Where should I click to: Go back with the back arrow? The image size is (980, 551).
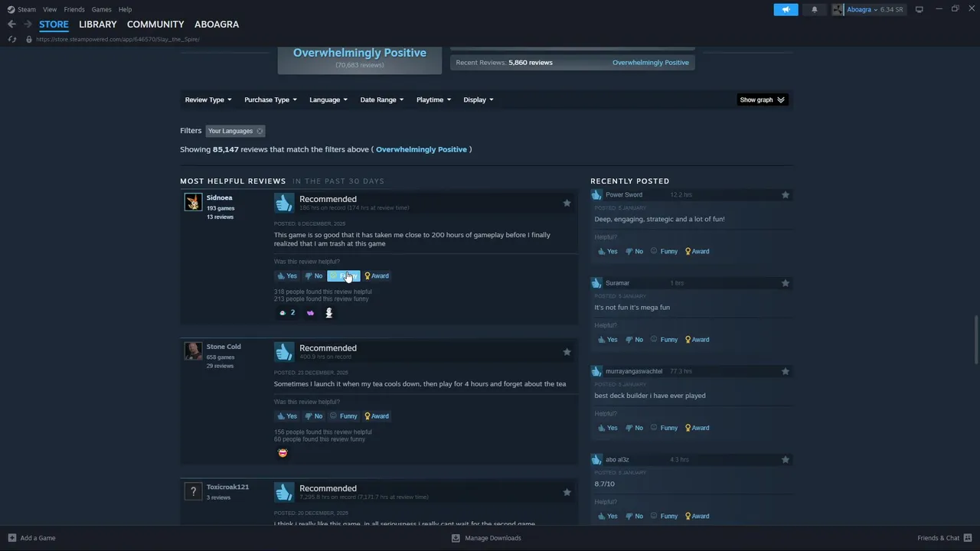click(x=11, y=24)
